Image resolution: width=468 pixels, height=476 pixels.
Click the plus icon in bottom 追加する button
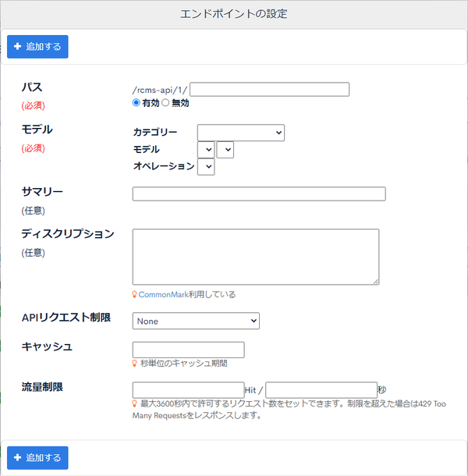pyautogui.click(x=18, y=457)
